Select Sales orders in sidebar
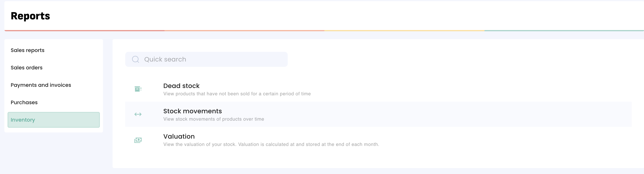The width and height of the screenshot is (644, 174). point(27,68)
